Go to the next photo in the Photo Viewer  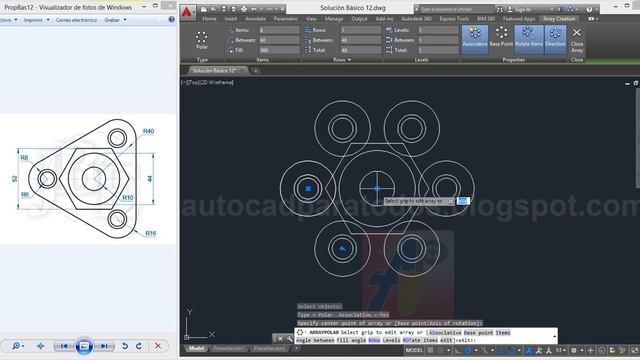(104, 346)
